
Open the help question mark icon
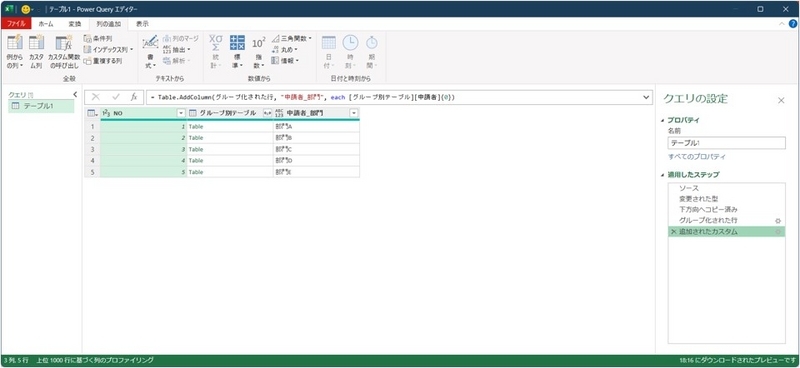(792, 24)
